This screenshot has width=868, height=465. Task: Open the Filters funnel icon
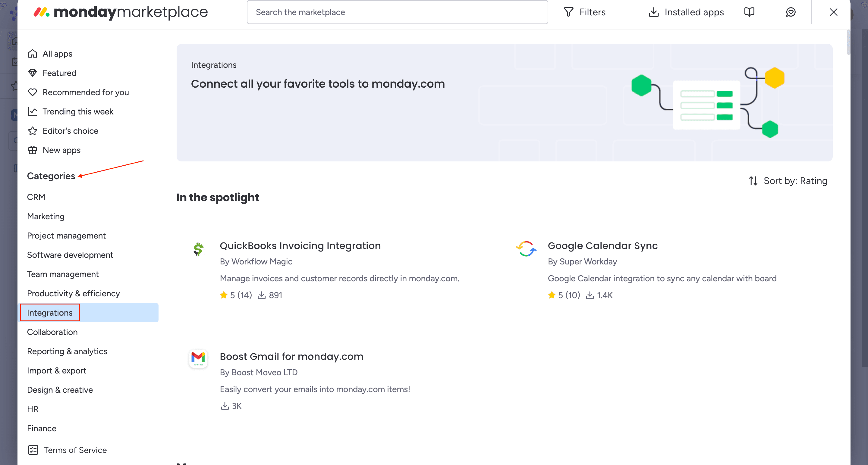pos(568,12)
